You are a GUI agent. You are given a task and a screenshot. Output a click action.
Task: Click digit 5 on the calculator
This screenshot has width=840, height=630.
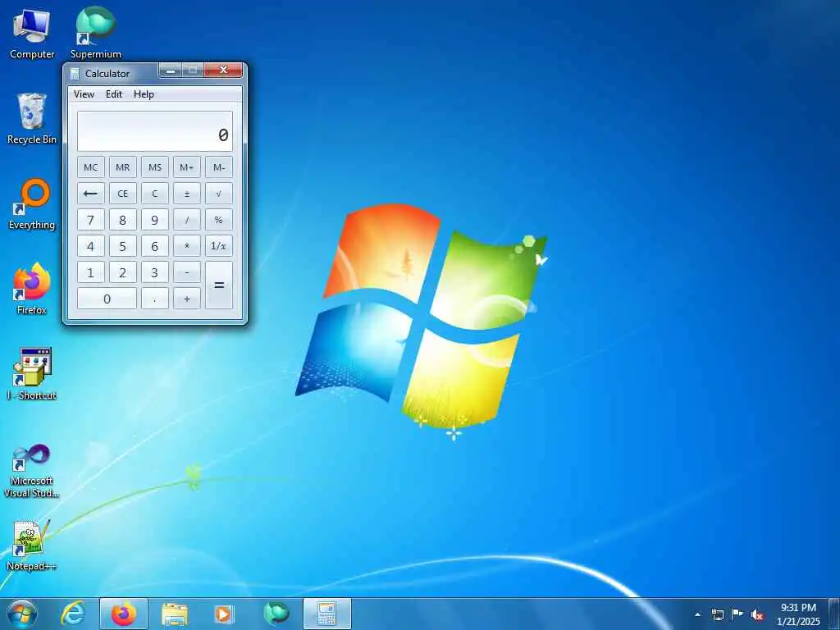tap(123, 246)
